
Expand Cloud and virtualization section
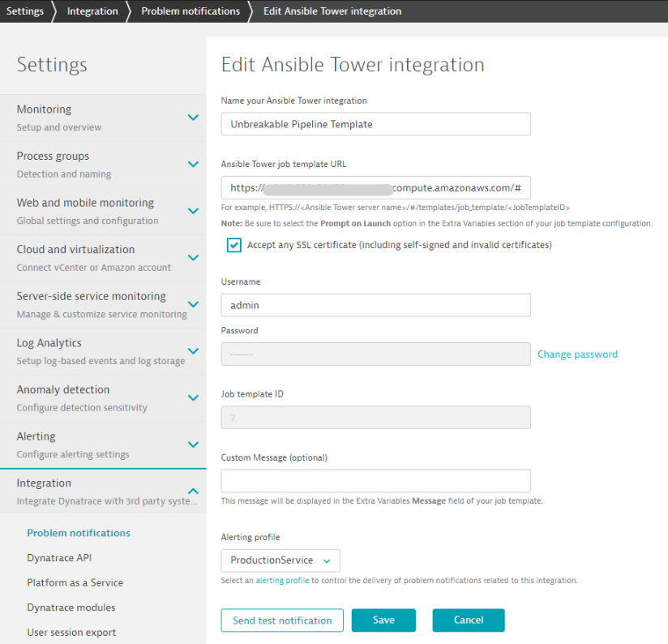[193, 258]
